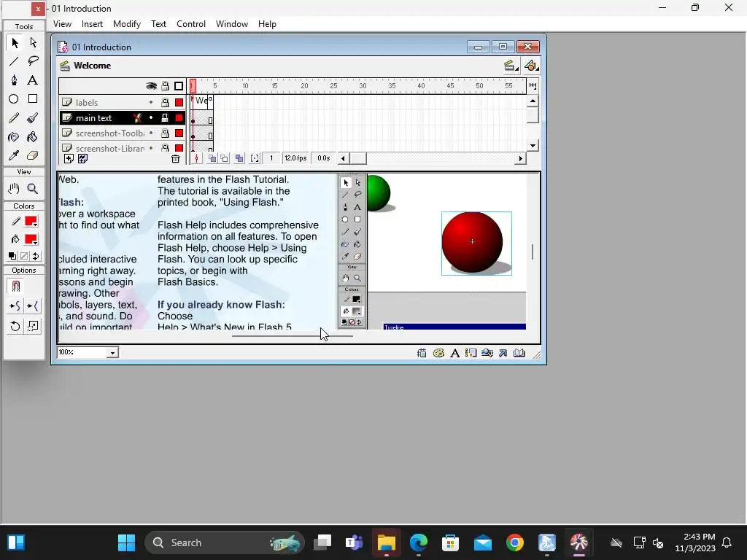Screen dimensions: 747x560
Task: Select the Text tool in Tools panel
Action: pos(32,80)
